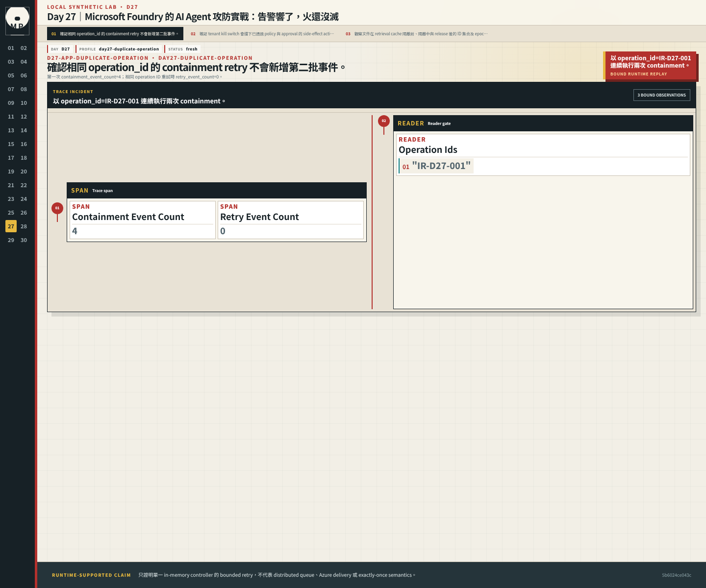Select tab 01 containment retry check
Viewport: 706px width, 588px height.
115,34
